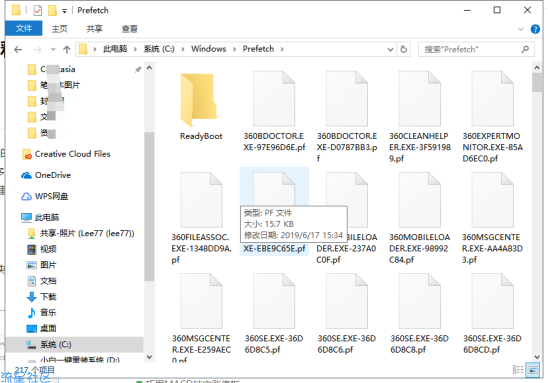548x383 pixels.
Task: Click Windows in the breadcrumb path
Action: 208,49
